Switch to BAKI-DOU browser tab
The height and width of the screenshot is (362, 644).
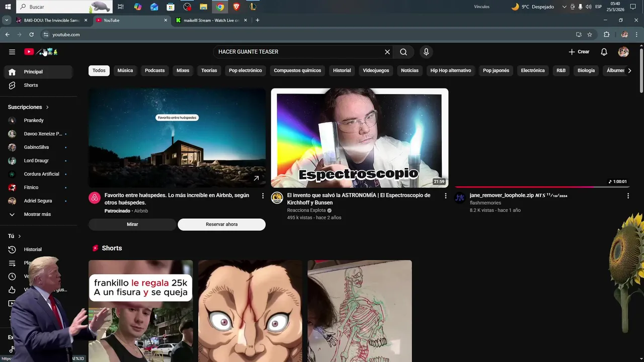(x=51, y=20)
